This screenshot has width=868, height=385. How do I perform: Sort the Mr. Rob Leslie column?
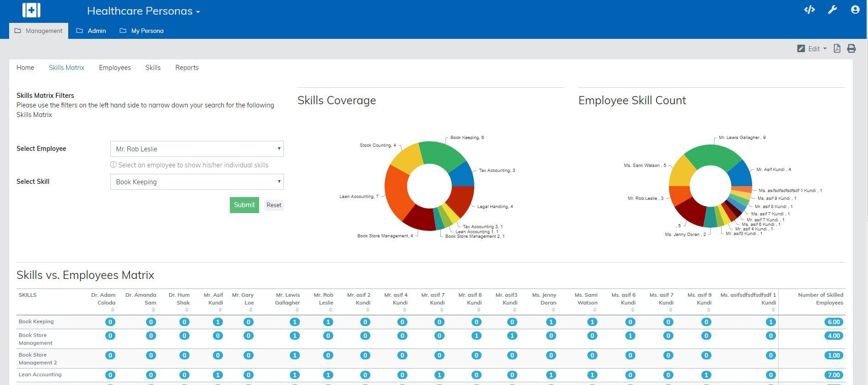[x=330, y=310]
